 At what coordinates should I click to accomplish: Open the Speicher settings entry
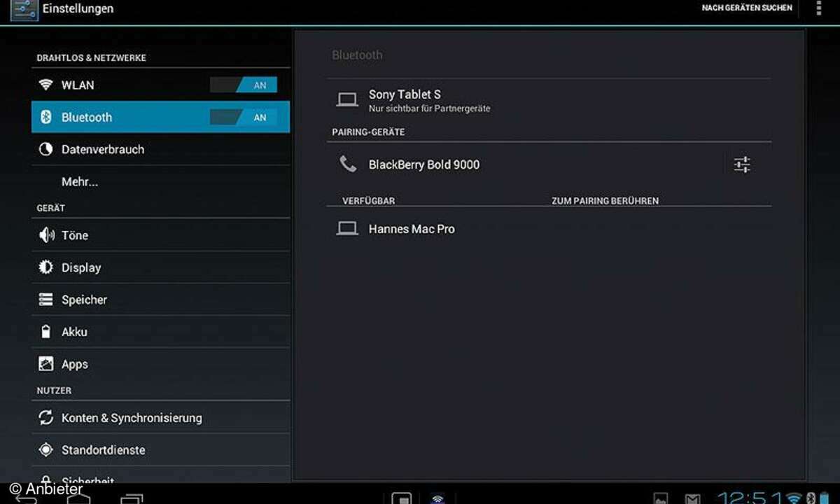(x=160, y=300)
